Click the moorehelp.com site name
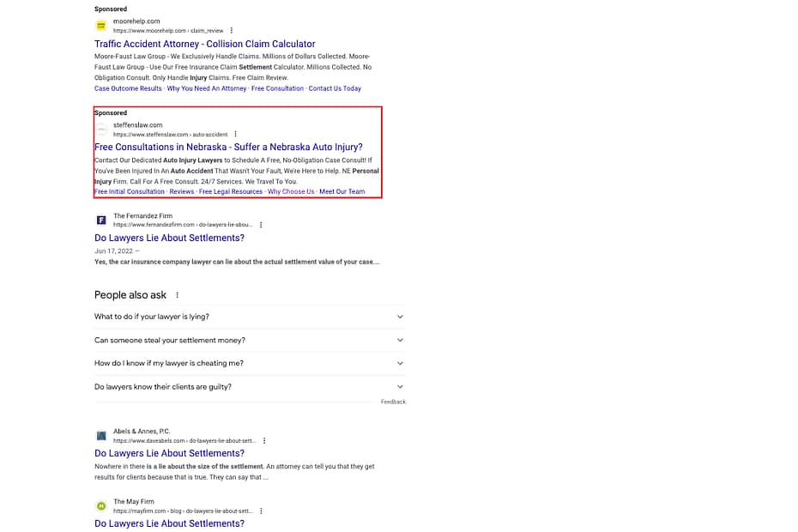 point(136,21)
